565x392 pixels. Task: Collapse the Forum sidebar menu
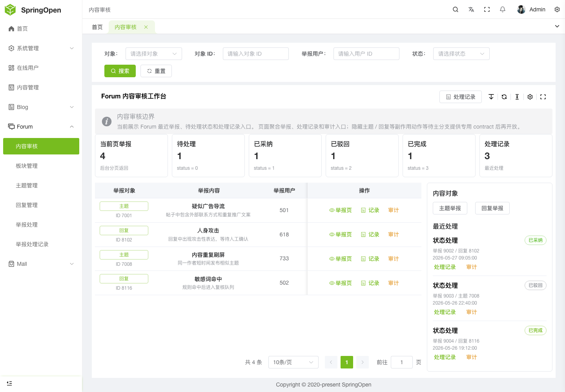41,127
